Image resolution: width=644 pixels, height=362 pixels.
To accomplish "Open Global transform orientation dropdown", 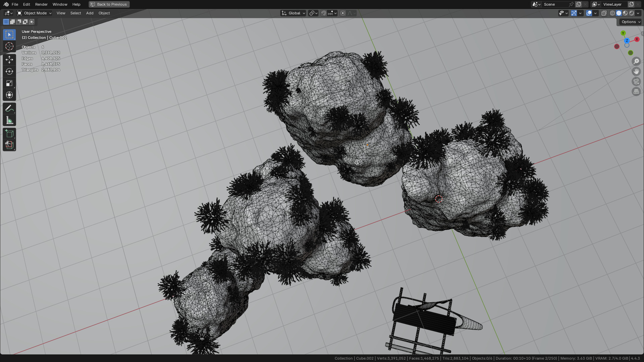I will pyautogui.click(x=293, y=13).
